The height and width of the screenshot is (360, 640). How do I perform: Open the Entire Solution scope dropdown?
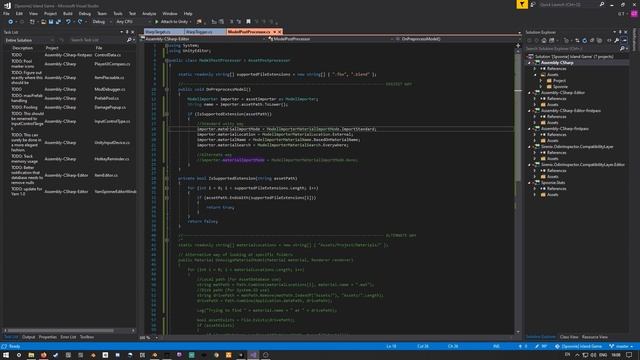point(29,40)
